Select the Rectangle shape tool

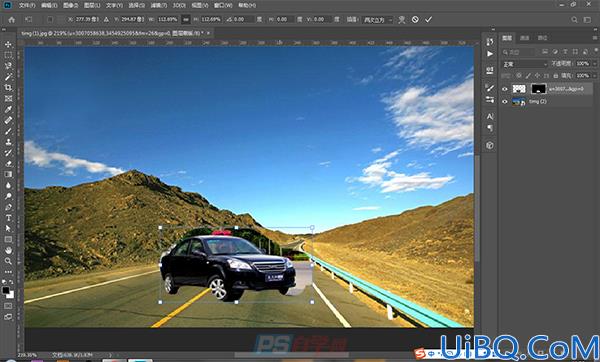[8, 240]
